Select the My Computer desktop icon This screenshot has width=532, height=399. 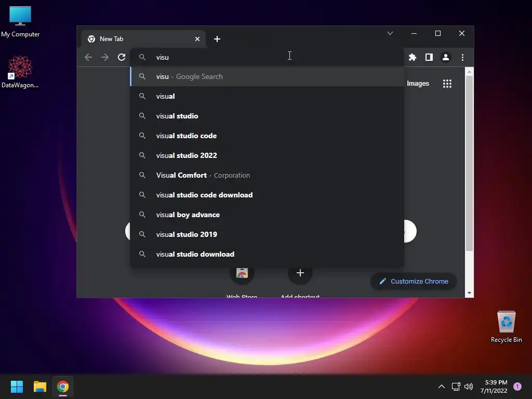click(x=20, y=22)
